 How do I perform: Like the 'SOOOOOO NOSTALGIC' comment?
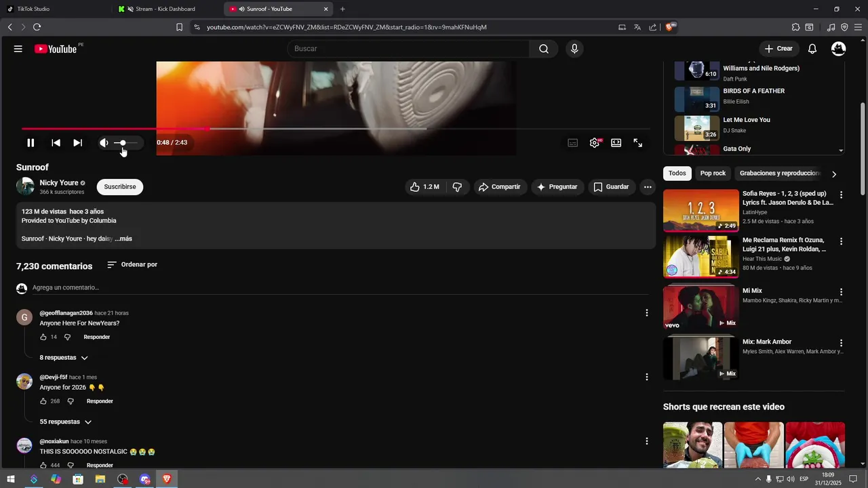point(43,466)
